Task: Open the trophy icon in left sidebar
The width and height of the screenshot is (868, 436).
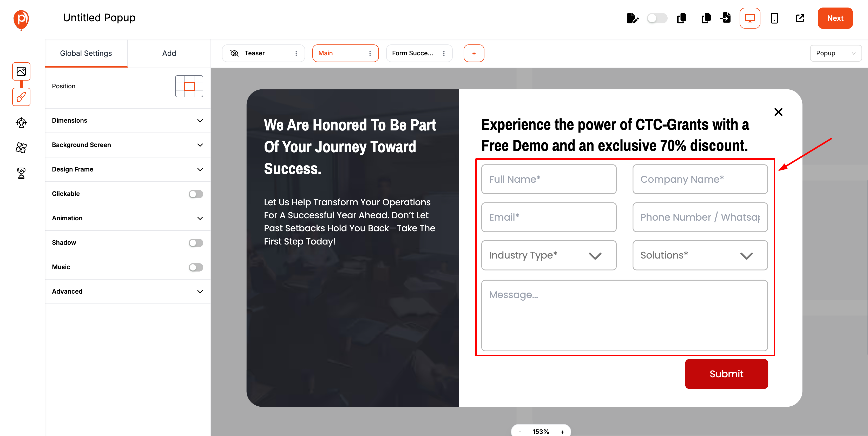Action: click(x=21, y=173)
